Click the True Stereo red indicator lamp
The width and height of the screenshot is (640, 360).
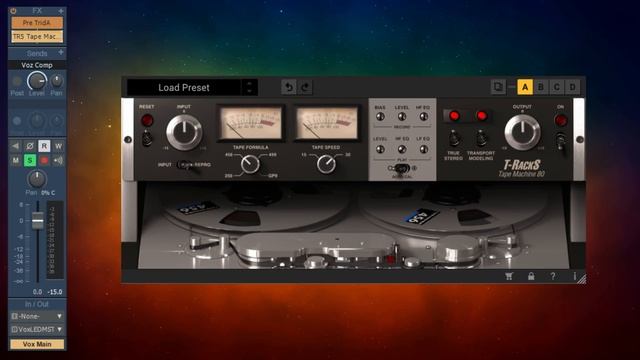454,116
